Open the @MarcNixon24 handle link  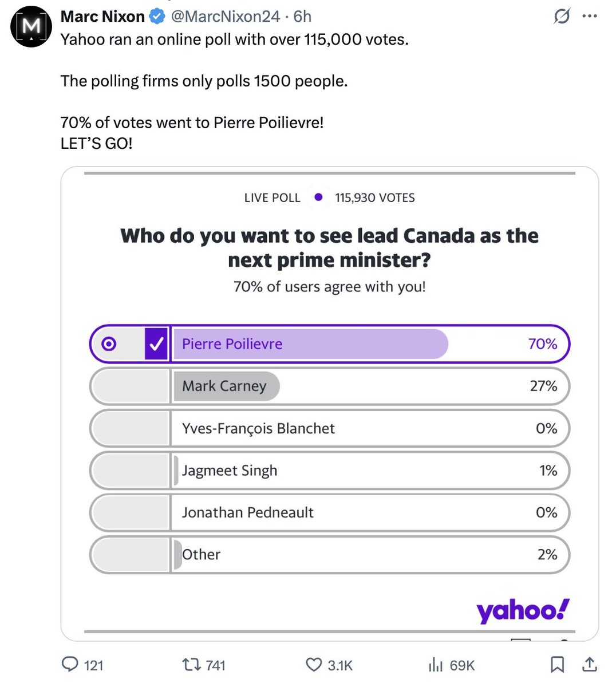pos(226,17)
